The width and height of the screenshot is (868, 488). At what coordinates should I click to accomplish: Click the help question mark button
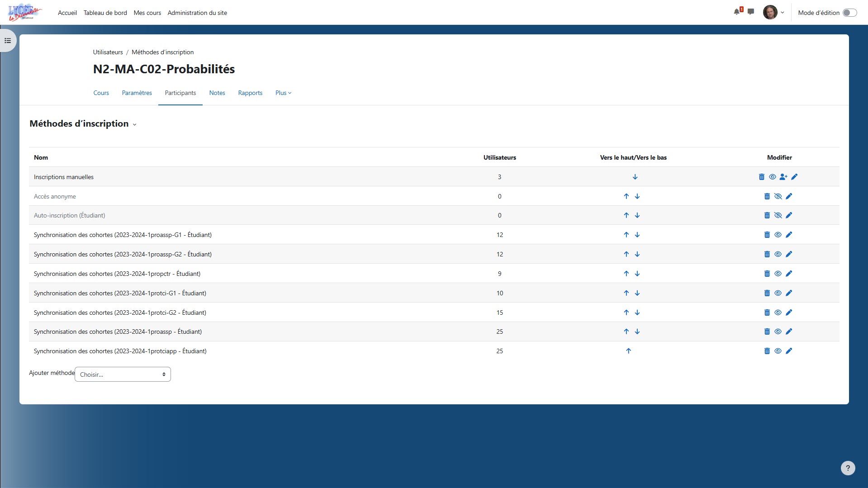(848, 468)
